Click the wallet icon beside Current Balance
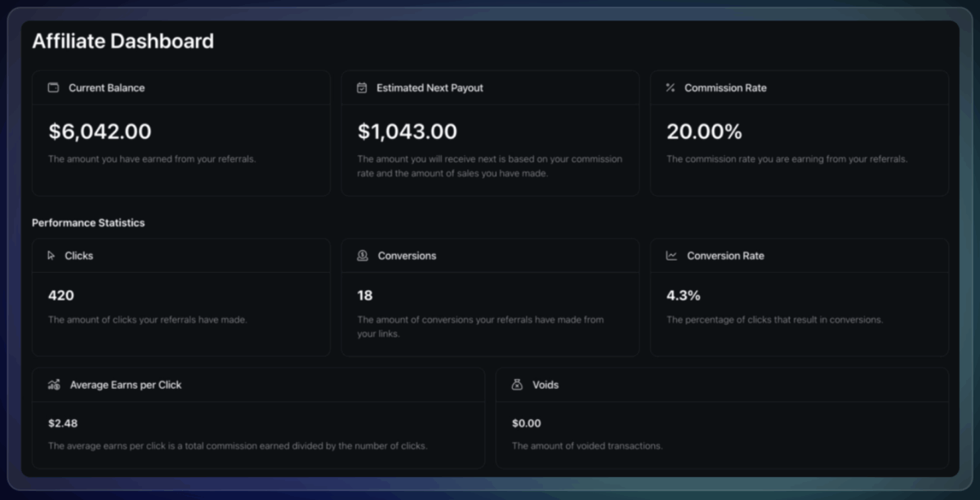Screen dimensions: 980x500 (51, 87)
